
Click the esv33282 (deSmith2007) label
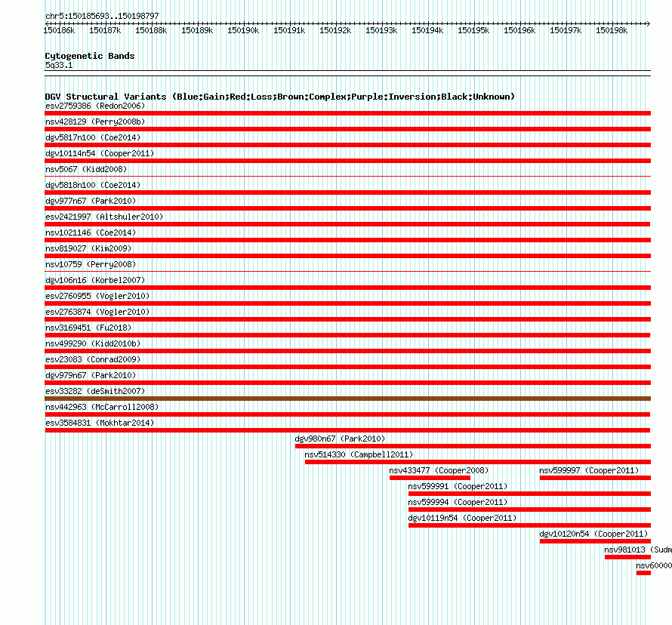[x=95, y=391]
